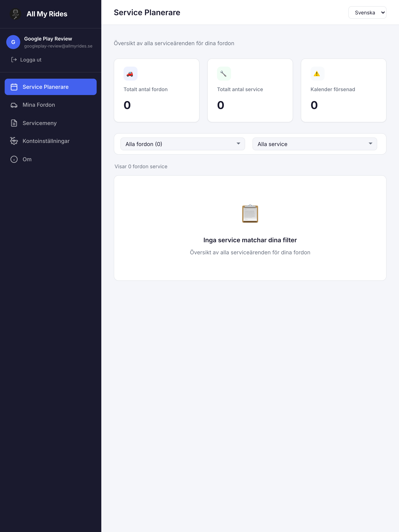Screen dimensions: 399x532
Task: Go to Mina Fordon
Action: 50,105
